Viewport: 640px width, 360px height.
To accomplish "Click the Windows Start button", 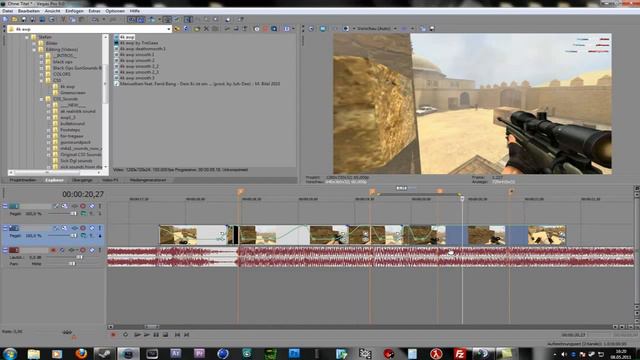I will point(9,353).
